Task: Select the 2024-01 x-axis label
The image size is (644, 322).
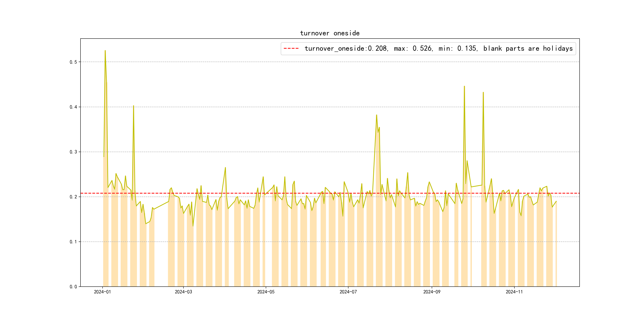Action: click(102, 292)
